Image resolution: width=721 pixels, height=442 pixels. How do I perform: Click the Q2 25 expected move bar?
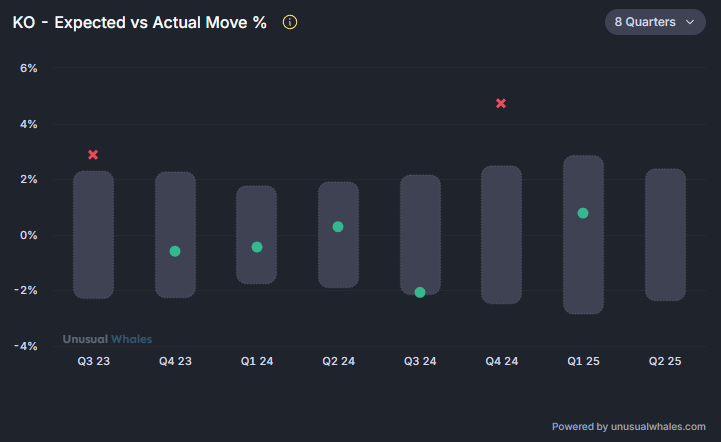point(665,235)
